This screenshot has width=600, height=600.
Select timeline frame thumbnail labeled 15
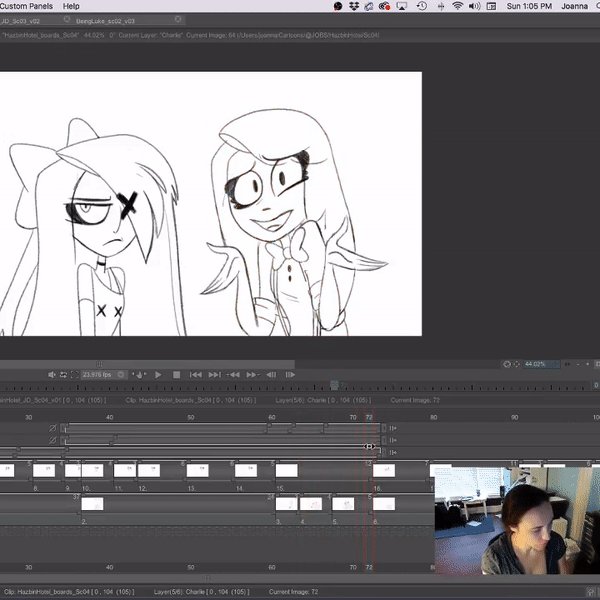click(287, 470)
